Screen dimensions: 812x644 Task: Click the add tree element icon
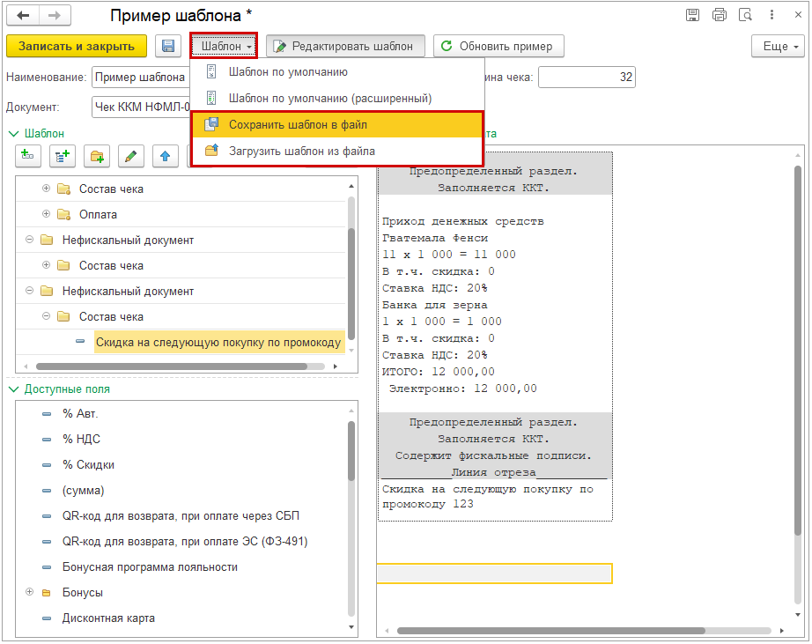[63, 155]
